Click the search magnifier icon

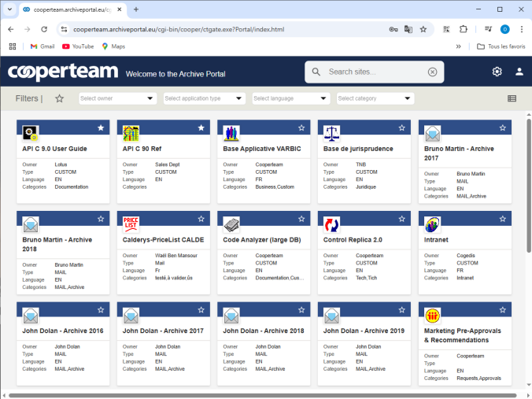(316, 72)
